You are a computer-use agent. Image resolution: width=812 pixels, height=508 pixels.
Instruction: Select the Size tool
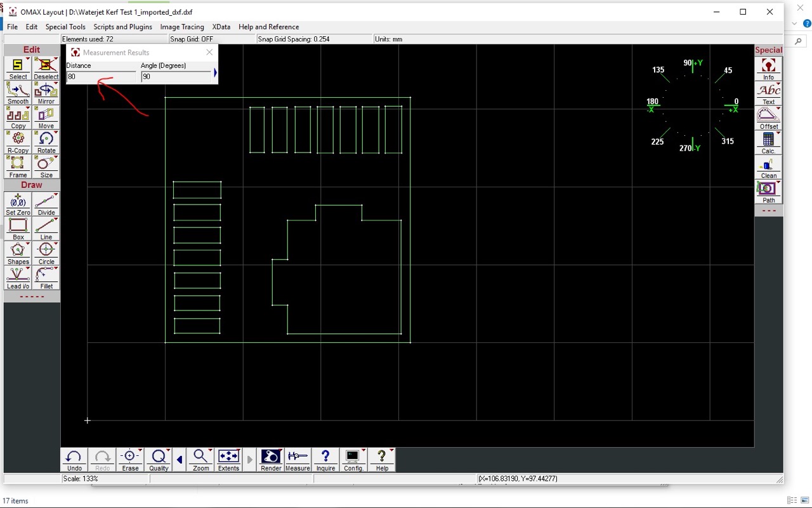(x=46, y=167)
